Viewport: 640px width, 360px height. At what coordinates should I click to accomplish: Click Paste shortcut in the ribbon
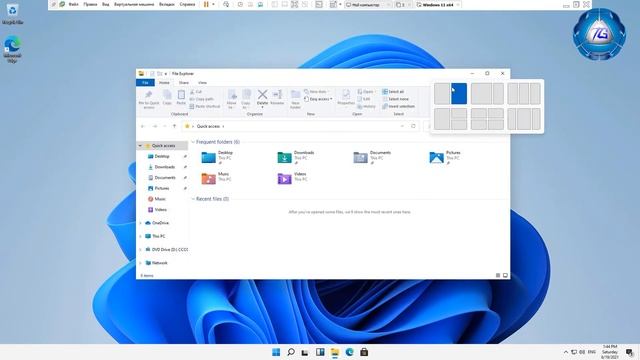(205, 106)
